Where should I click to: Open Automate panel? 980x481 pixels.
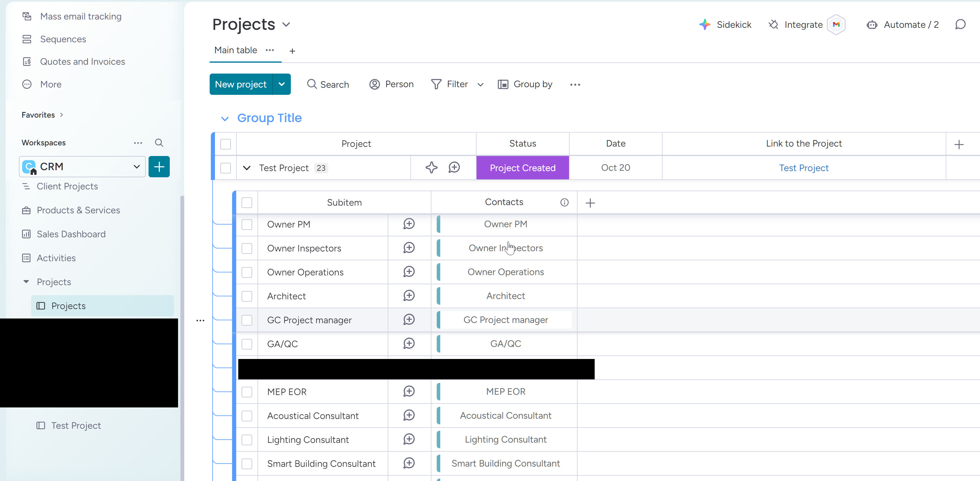click(902, 25)
